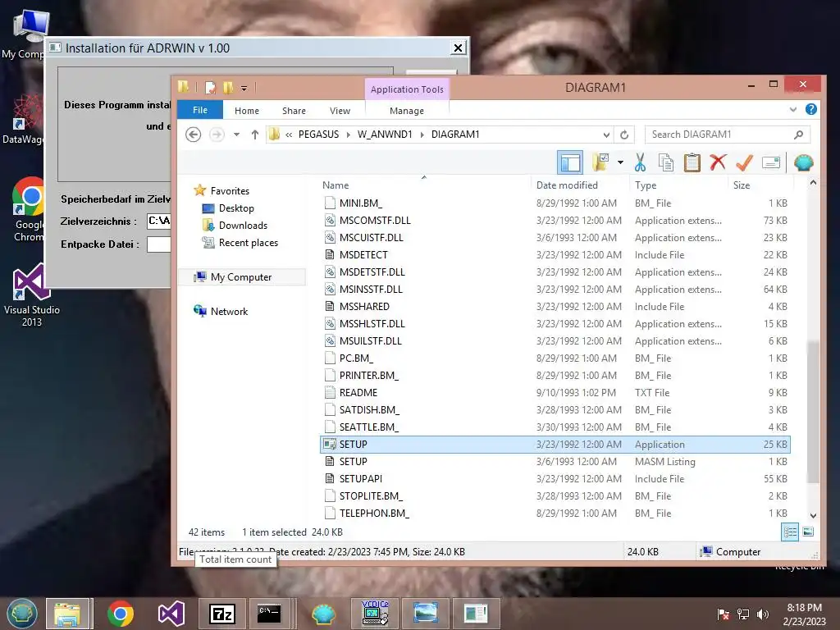This screenshot has height=630, width=840.
Task: Click the Rename toolbar icon
Action: pyautogui.click(x=771, y=162)
